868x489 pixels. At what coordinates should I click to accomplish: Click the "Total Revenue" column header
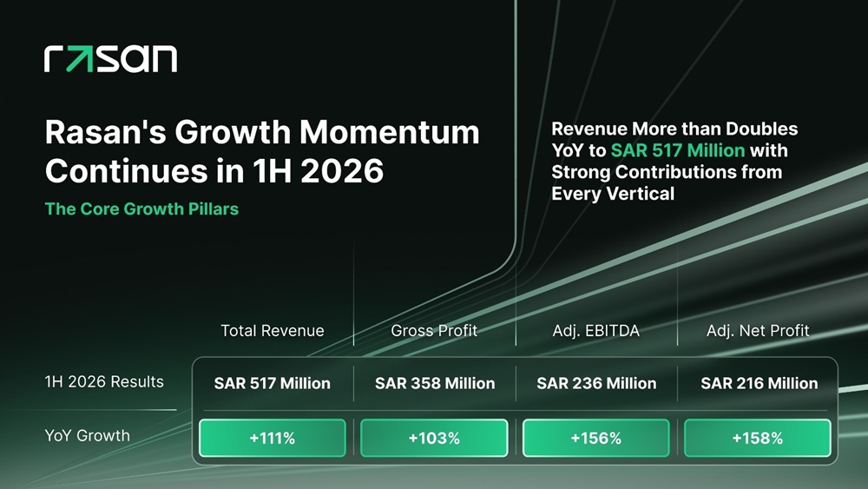(273, 331)
